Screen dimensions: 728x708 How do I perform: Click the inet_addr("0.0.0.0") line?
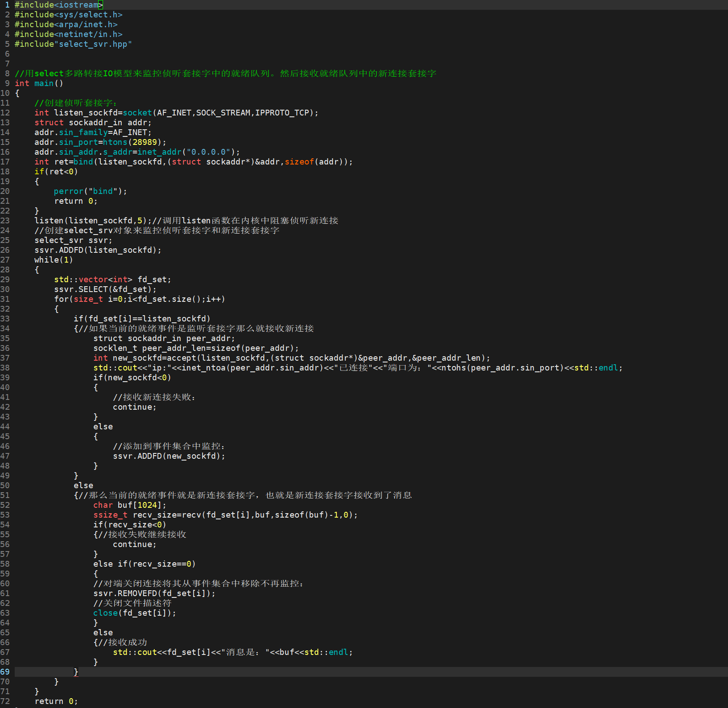tap(137, 152)
